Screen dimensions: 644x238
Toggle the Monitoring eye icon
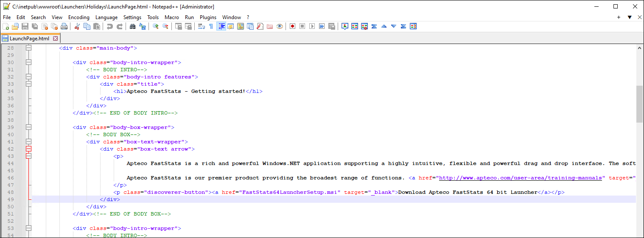coord(280,26)
